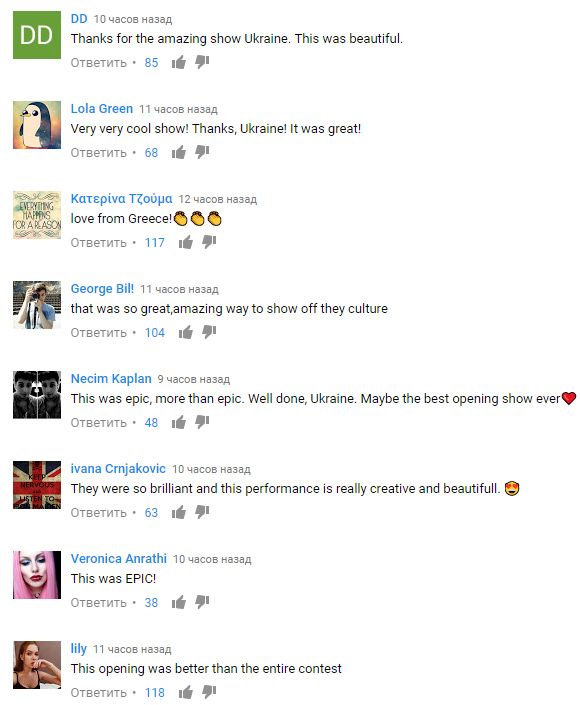This screenshot has height=705, width=580.
Task: Visit Necim Kaplan's channel via name
Action: coord(111,379)
